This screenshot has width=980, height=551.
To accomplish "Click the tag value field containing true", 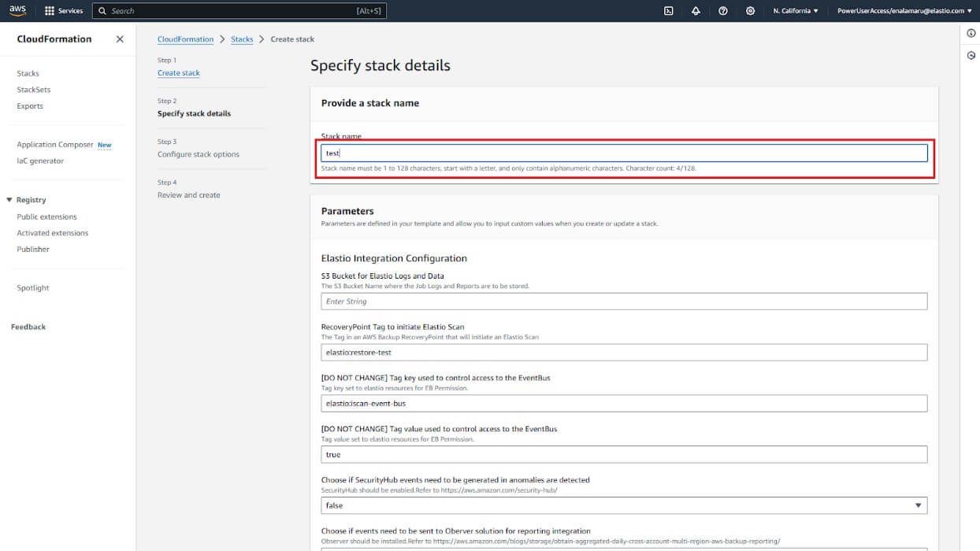I will (624, 454).
